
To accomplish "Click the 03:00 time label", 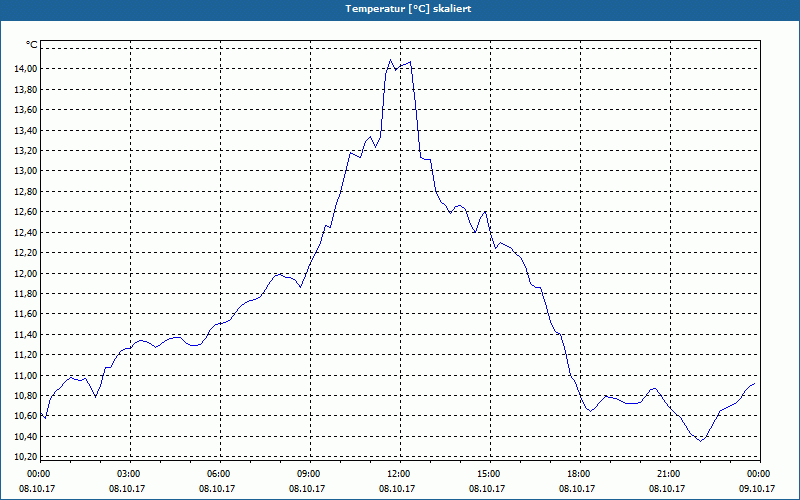I will click(x=130, y=474).
